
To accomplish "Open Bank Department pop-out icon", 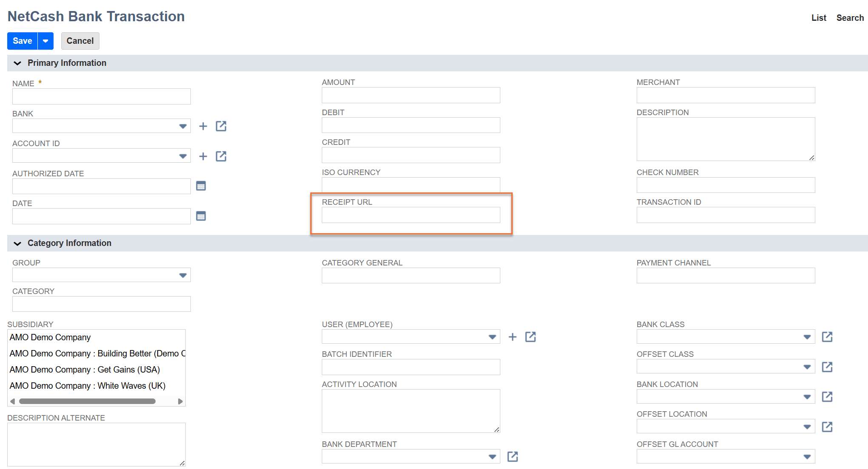I will pyautogui.click(x=513, y=457).
